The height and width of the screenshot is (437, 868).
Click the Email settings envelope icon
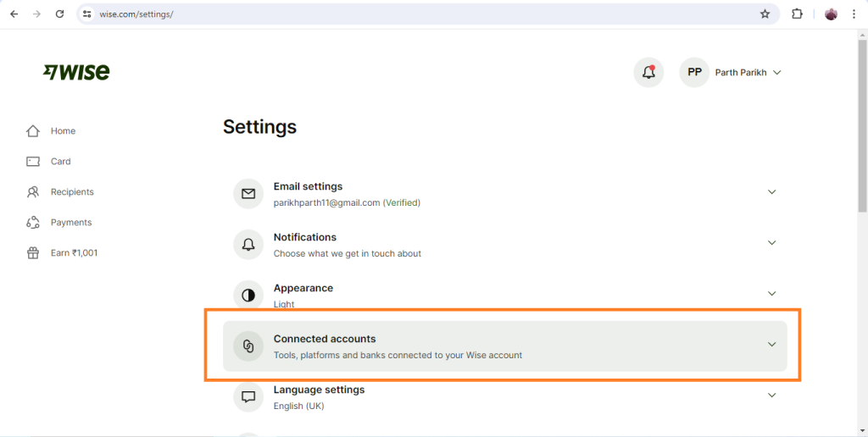(x=248, y=194)
